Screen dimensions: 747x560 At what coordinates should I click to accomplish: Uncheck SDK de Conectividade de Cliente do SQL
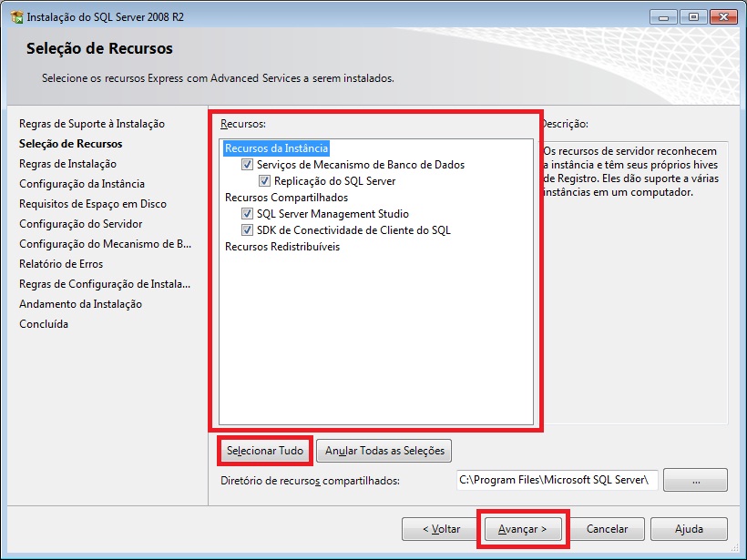[247, 230]
